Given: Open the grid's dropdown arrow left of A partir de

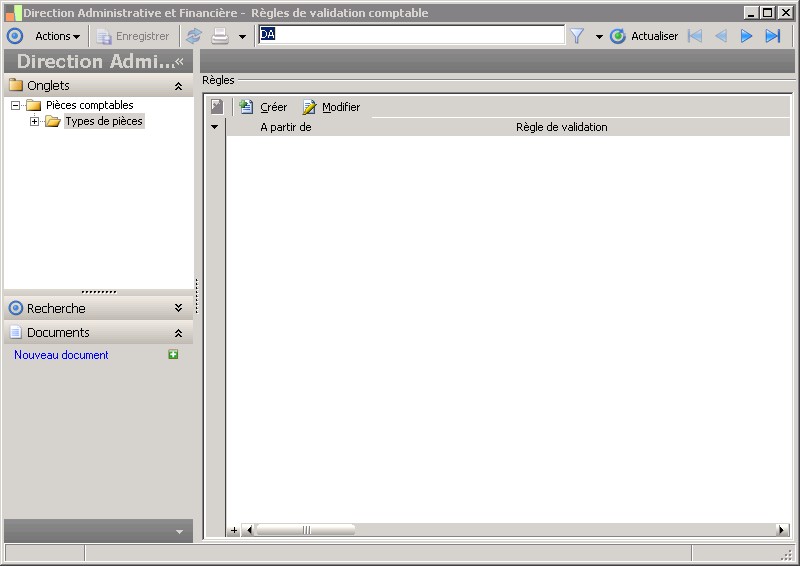Looking at the screenshot, I should (x=215, y=127).
